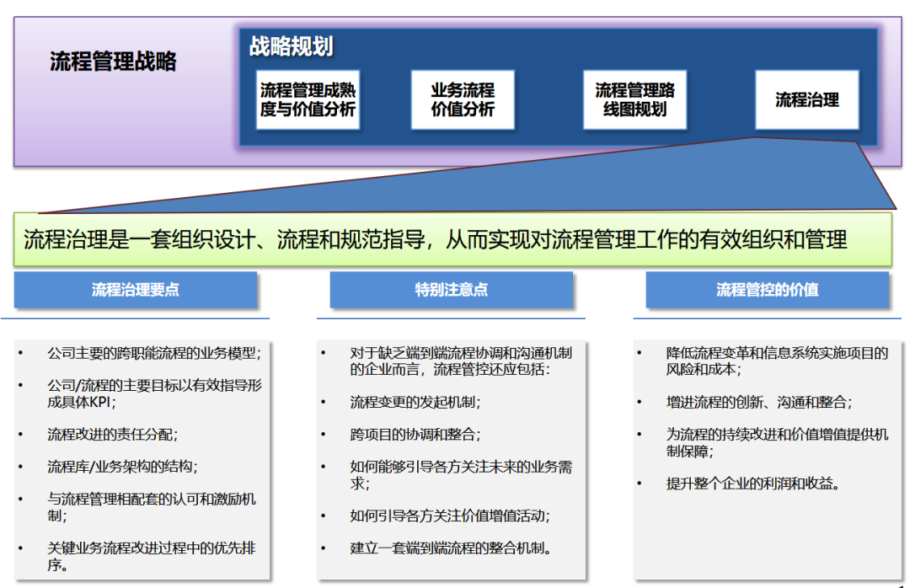Select the bullet 流程改进的责任分配
The height and width of the screenshot is (588, 910).
(x=112, y=435)
